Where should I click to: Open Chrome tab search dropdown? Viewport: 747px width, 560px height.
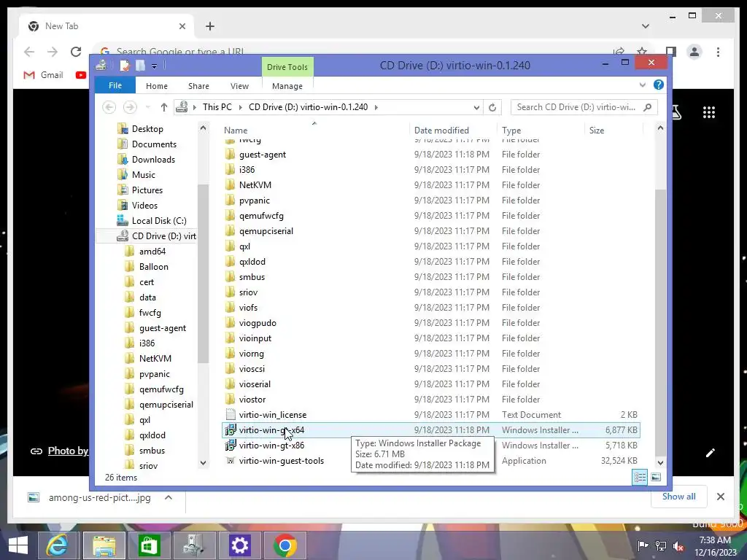[645, 26]
